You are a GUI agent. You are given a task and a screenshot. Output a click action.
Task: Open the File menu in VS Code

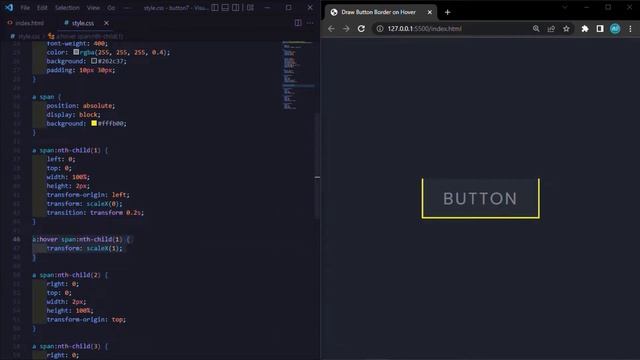point(25,8)
